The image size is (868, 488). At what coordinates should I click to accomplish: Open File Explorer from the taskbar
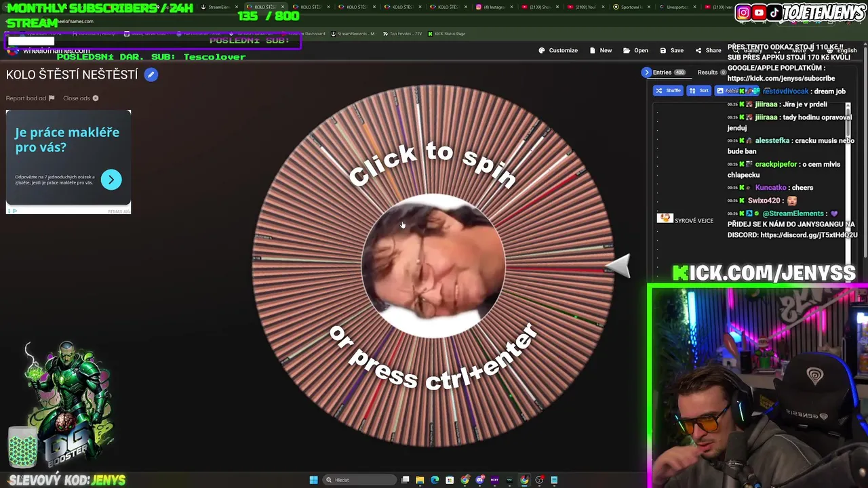(420, 480)
